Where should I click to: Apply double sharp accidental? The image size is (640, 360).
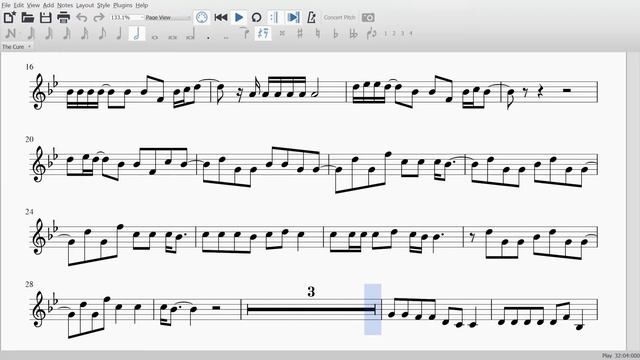click(x=282, y=33)
